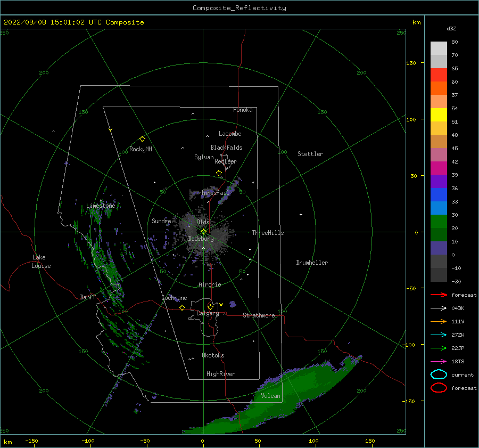Click the Ponoka label
Viewport: 479px width, 448px height.
point(243,110)
